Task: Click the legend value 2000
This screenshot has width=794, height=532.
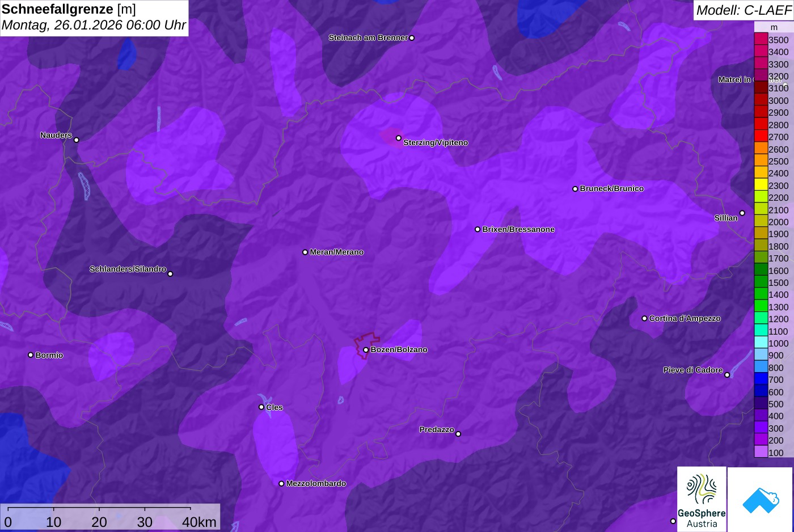Action: (778, 222)
